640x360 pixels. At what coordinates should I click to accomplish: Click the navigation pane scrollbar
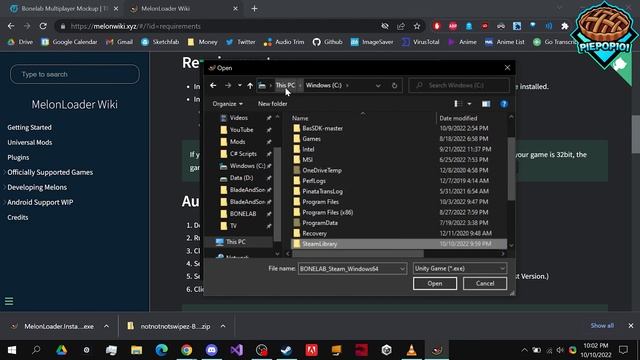[x=277, y=194]
